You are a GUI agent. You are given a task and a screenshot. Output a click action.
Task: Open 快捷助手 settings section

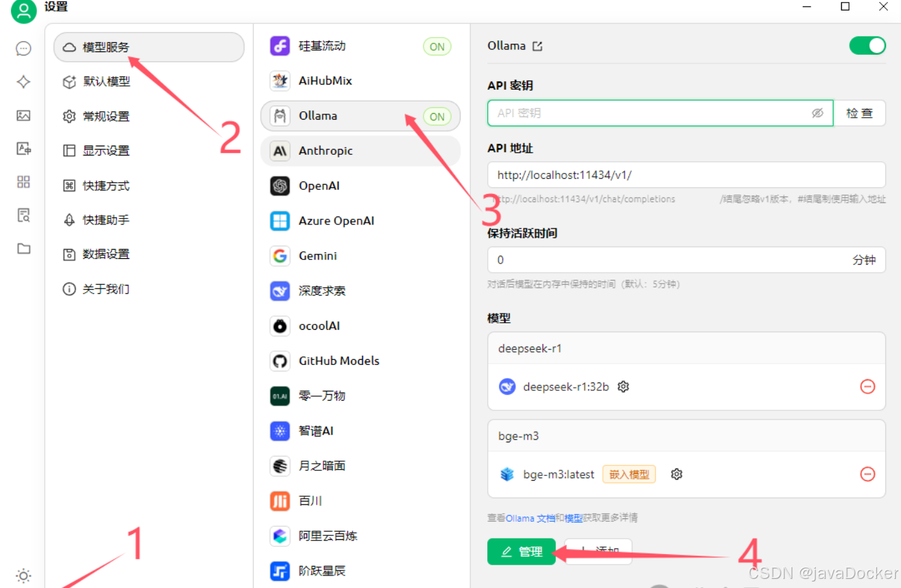(149, 220)
